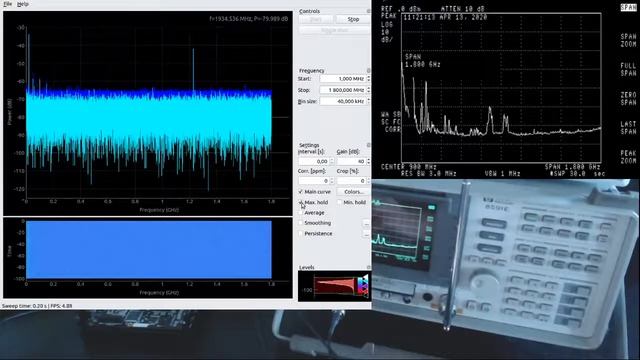Click the Gain [dB] field
Screen dimensions: 640x360
coord(351,162)
